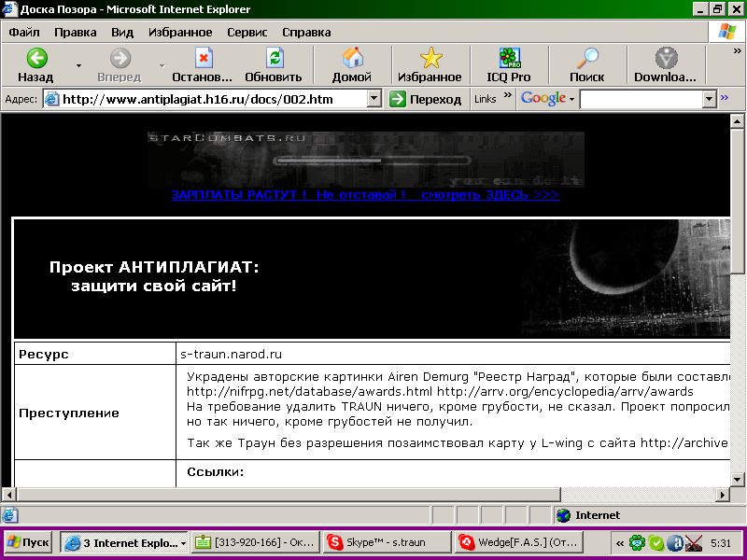This screenshot has width=747, height=560.
Task: Open the Вперед history dropdown arrow
Action: tap(162, 65)
